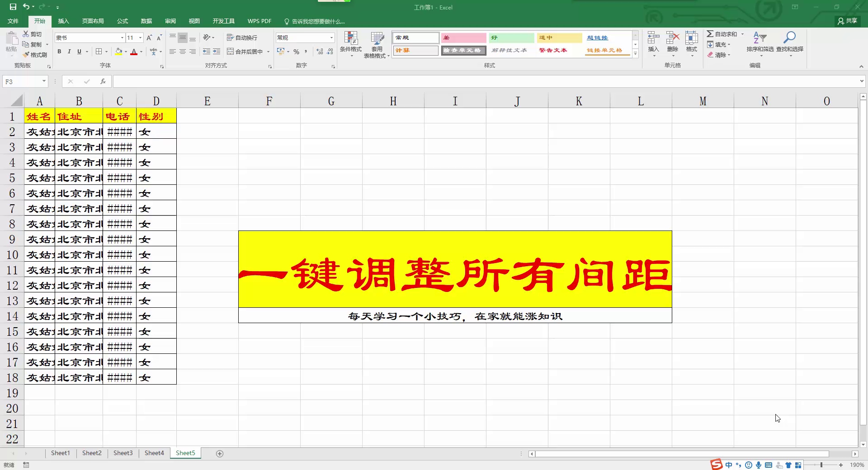Open the font name dropdown showing 隶书
Image resolution: width=868 pixels, height=470 pixels.
[122, 38]
